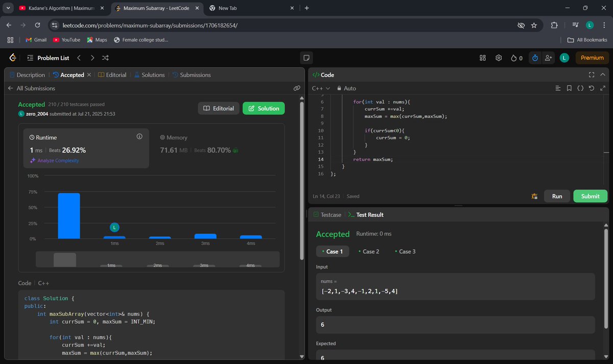The width and height of the screenshot is (613, 364).
Task: Open Chrome tab search dropdown arrow
Action: click(x=8, y=8)
